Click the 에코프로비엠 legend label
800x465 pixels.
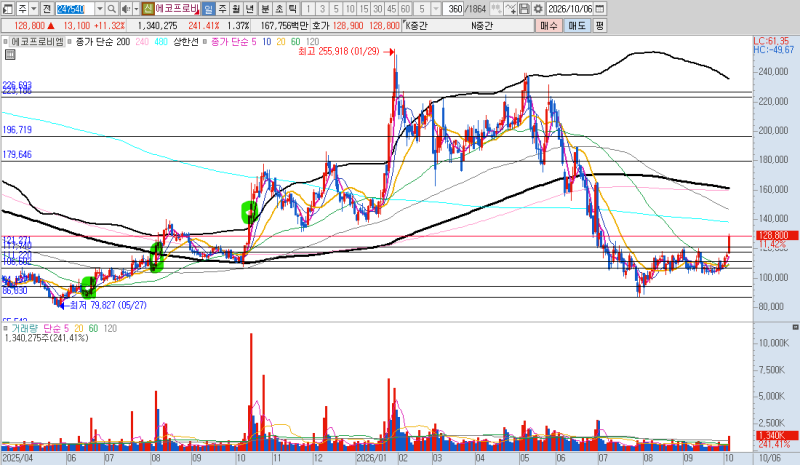(x=37, y=42)
